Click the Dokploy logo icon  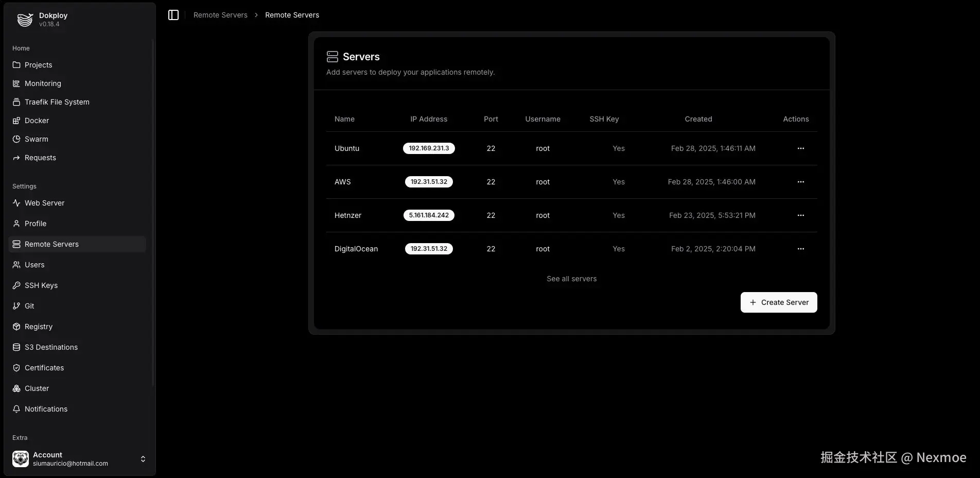(x=25, y=20)
